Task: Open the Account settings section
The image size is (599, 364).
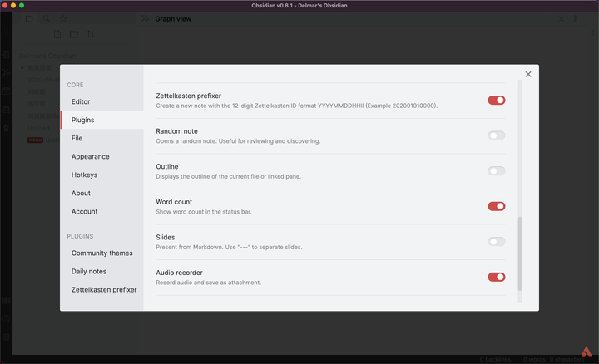Action: 102,211
